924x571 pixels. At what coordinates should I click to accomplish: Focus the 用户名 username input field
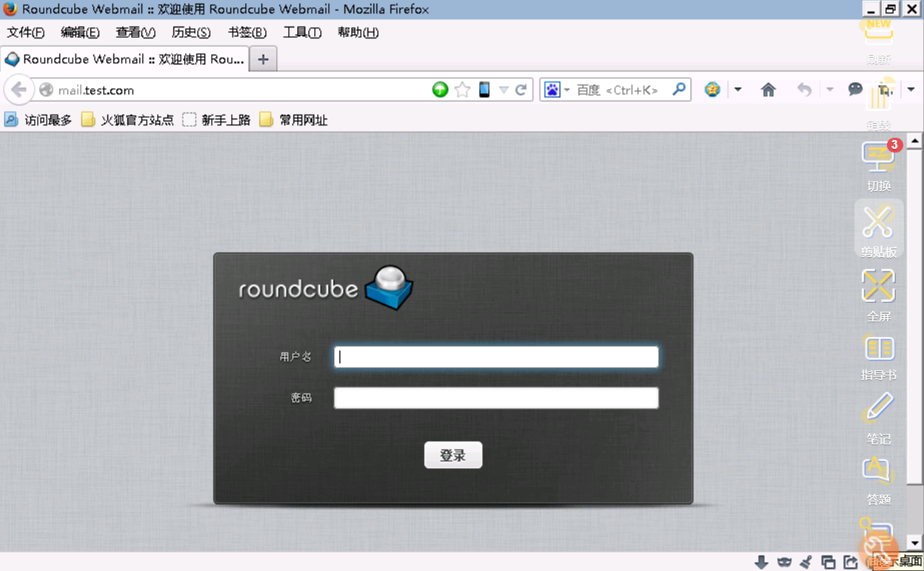(496, 357)
